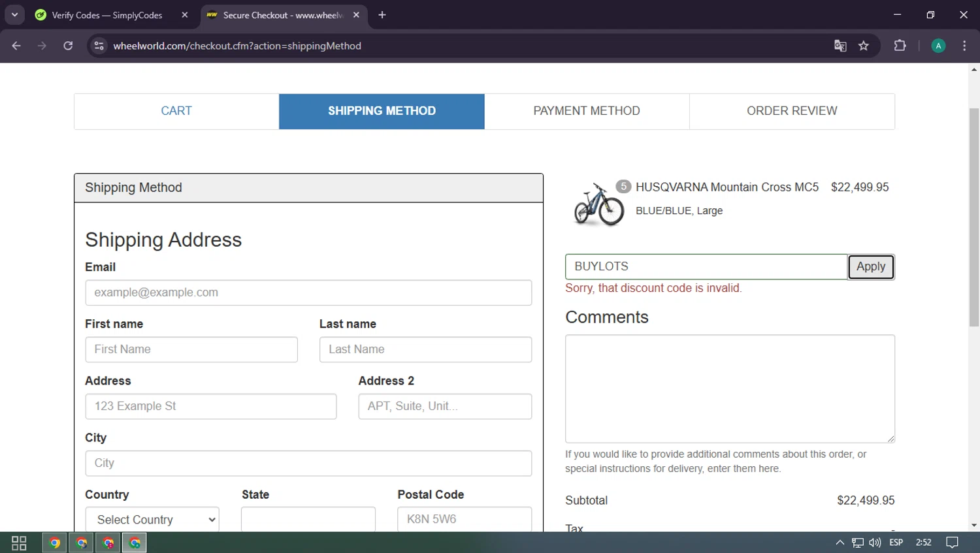Select the Secure Checkout browser tab
Image resolution: width=980 pixels, height=553 pixels.
tap(284, 15)
